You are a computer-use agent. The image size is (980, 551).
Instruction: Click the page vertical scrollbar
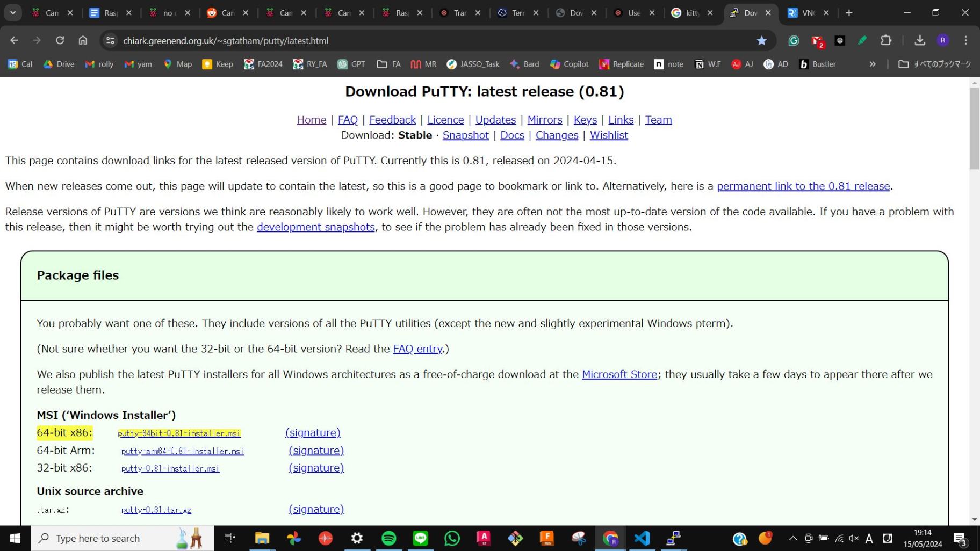click(x=974, y=129)
